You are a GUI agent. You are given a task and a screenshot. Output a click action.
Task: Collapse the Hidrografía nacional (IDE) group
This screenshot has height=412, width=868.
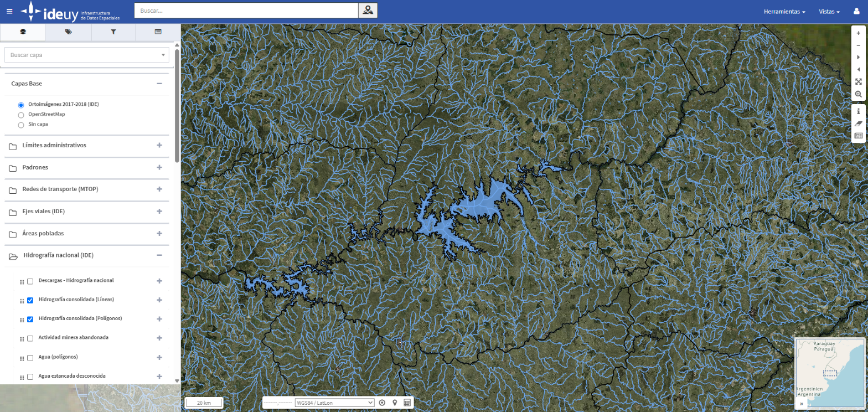tap(159, 256)
